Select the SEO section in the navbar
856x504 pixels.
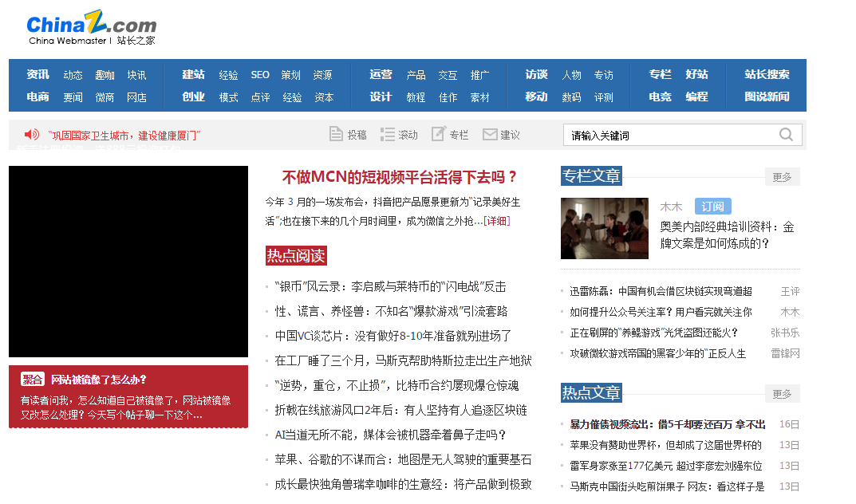[x=259, y=74]
